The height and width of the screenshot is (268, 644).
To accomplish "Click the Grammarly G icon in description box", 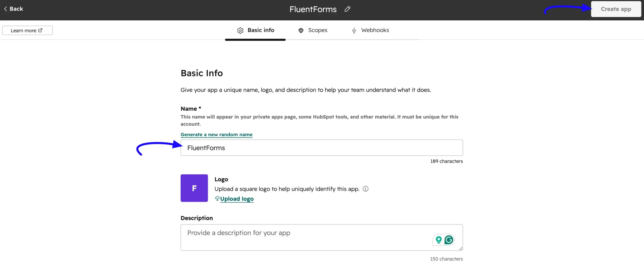I will point(449,240).
